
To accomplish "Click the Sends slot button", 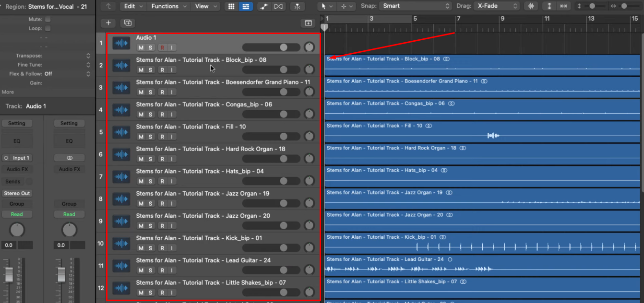I will coord(13,182).
